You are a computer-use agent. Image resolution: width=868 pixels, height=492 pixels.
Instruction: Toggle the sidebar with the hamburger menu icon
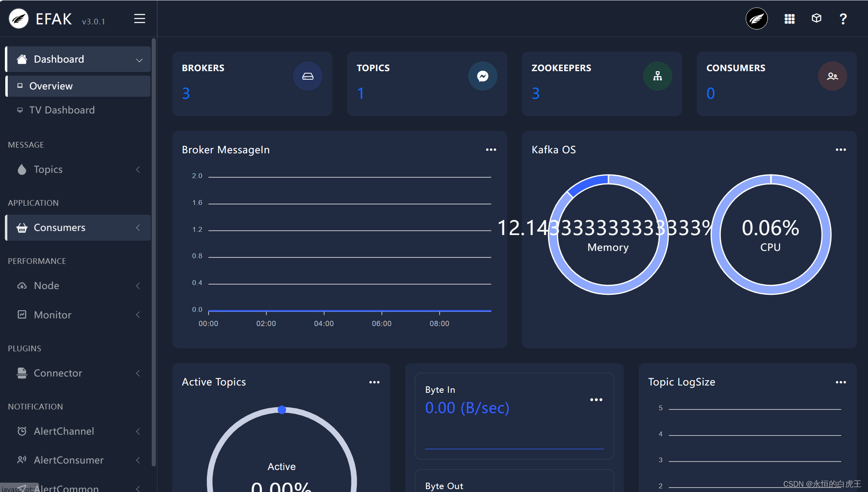click(x=140, y=19)
